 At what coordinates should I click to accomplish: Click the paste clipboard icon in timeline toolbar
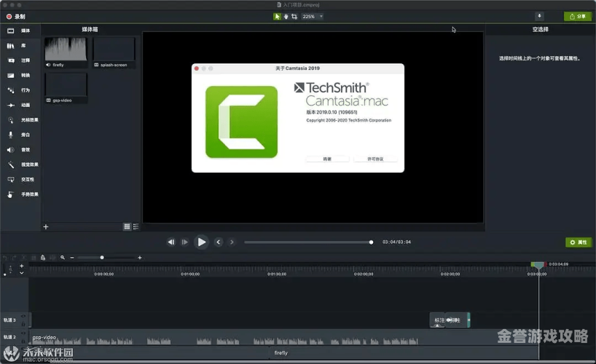43,258
